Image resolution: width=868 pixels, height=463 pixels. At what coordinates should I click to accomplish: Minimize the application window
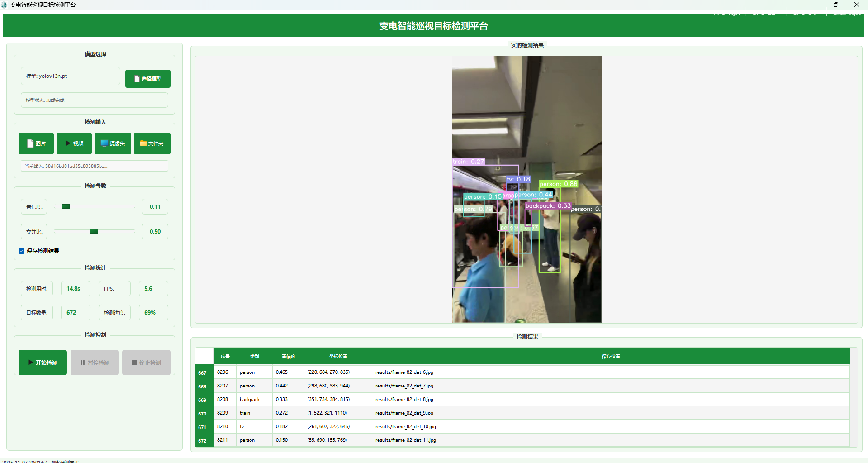(x=816, y=5)
